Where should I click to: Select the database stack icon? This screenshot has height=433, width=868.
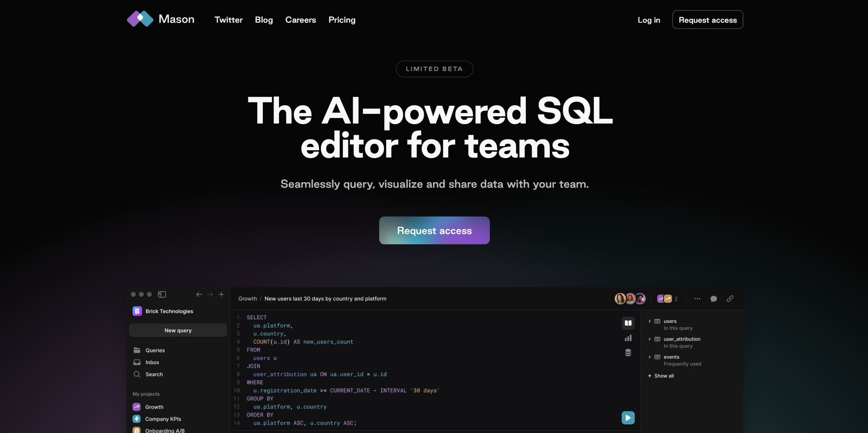[x=628, y=352]
